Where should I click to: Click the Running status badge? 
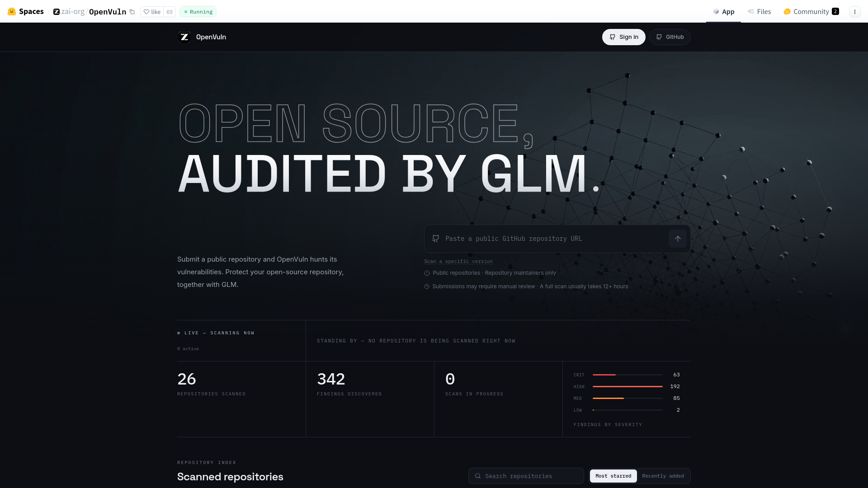point(198,12)
